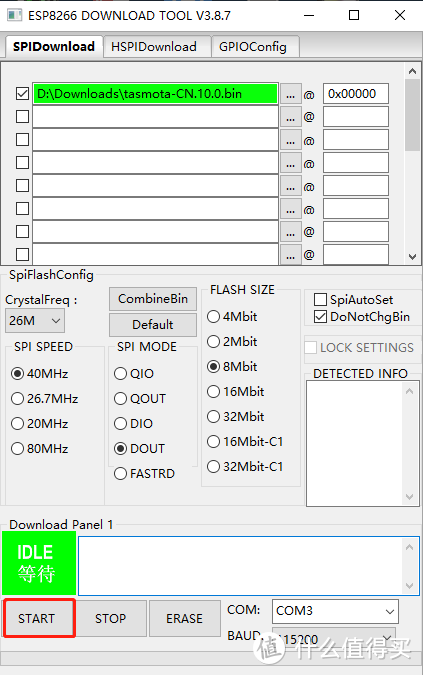Click down arrow in Download Panel log
423x675 pixels.
[409, 586]
